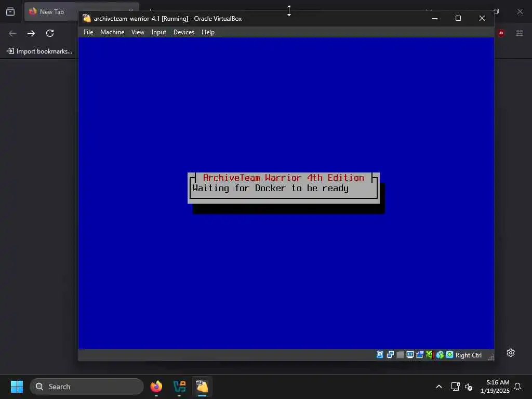Restore down the Firefox window
The image size is (532, 399).
496,11
